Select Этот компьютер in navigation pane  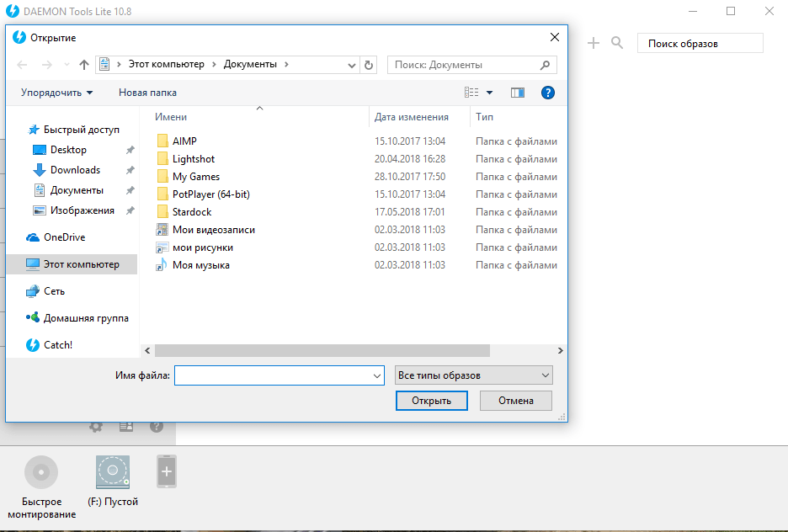[x=72, y=264]
